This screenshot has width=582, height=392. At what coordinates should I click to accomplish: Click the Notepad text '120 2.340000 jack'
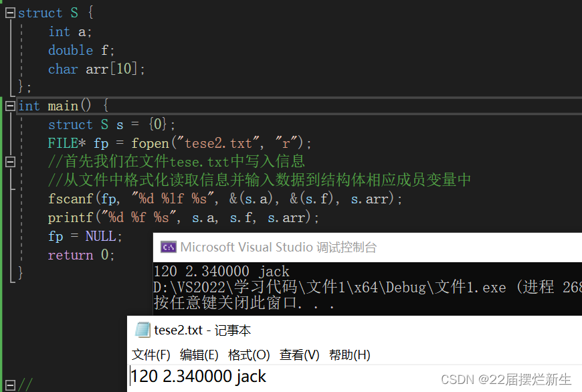coord(199,377)
